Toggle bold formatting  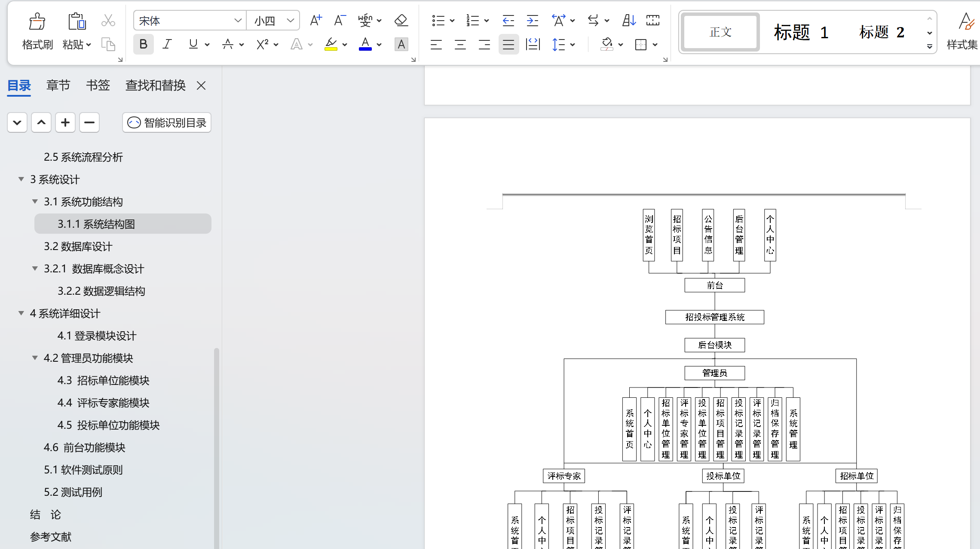143,44
